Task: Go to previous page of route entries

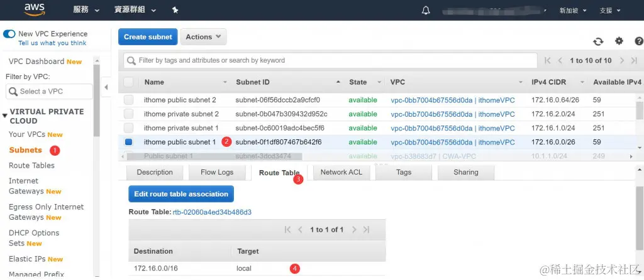Action: [x=300, y=230]
